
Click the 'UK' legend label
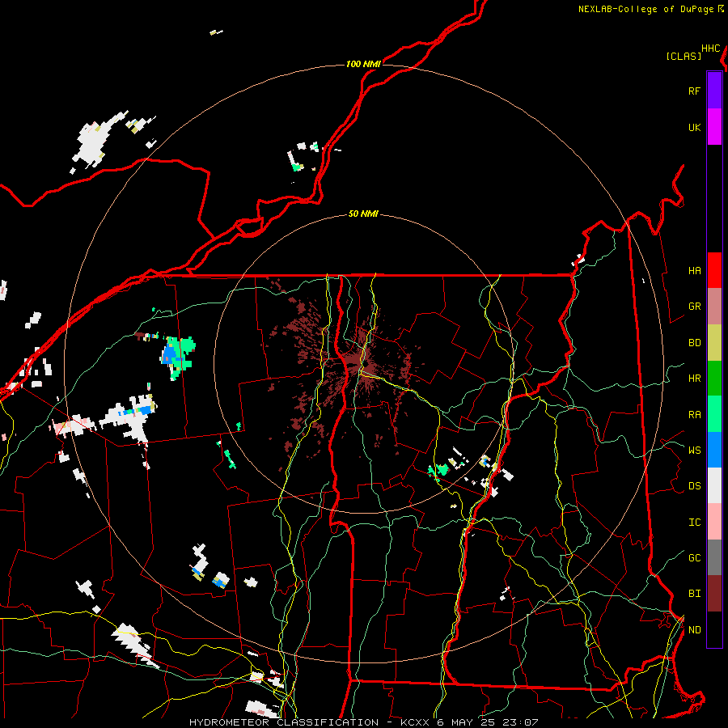click(694, 128)
